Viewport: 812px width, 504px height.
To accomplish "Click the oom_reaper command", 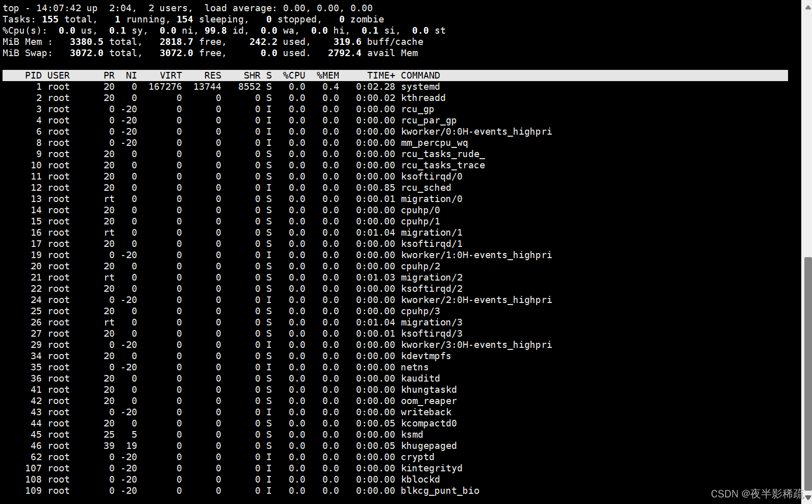I will click(x=429, y=401).
